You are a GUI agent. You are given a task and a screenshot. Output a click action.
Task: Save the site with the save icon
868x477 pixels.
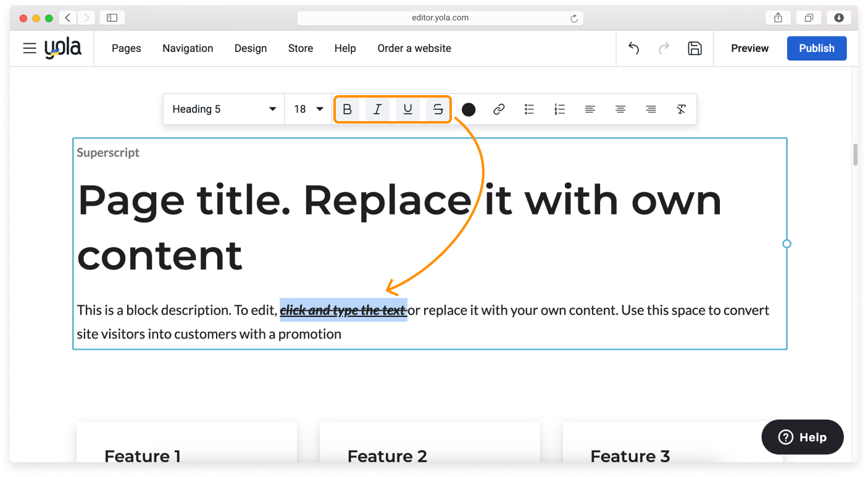coord(695,48)
